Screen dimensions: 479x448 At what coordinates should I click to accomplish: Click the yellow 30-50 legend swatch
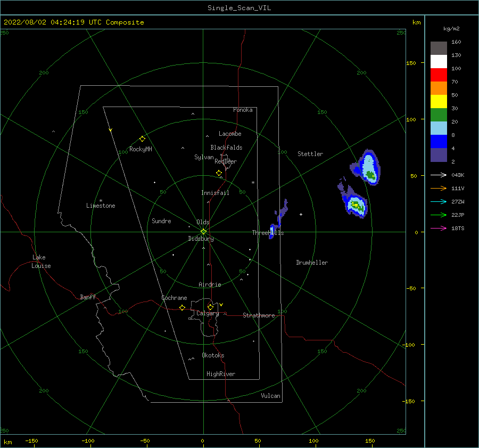tap(439, 102)
